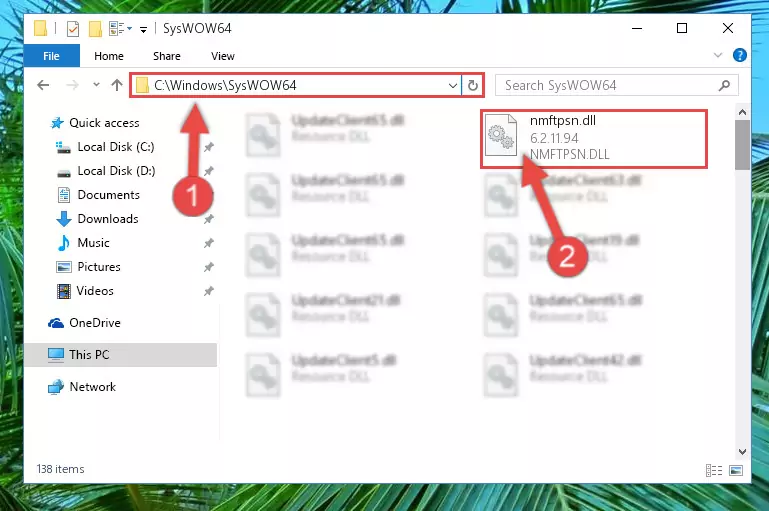Go up one folder level
The height and width of the screenshot is (511, 769).
[117, 85]
